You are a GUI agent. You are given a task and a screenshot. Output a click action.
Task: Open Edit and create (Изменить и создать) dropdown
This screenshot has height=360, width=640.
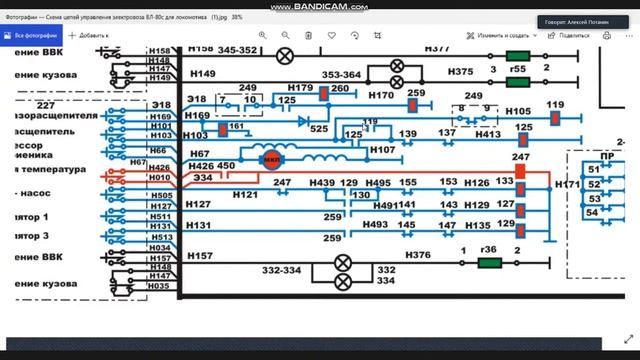pyautogui.click(x=502, y=36)
